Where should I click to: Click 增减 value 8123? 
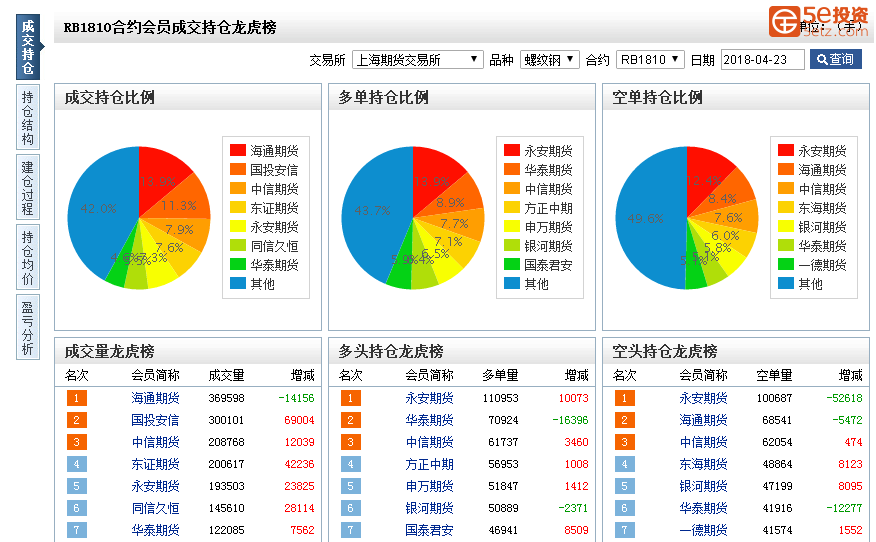850,464
